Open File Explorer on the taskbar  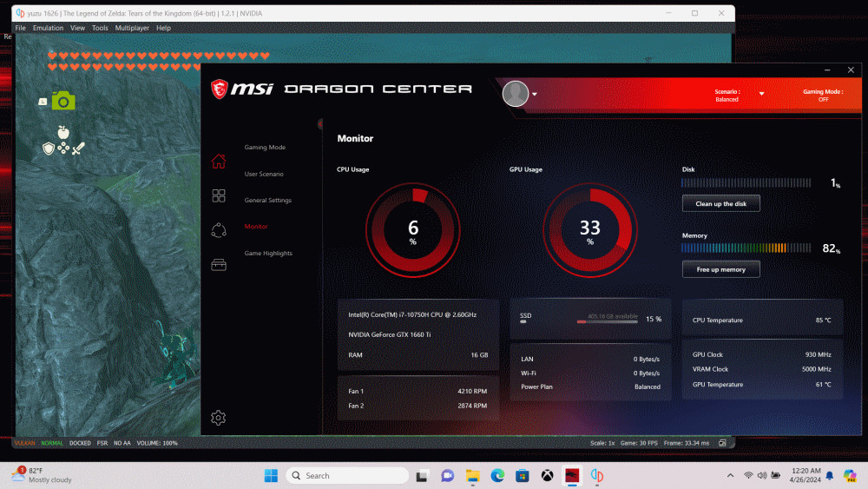pyautogui.click(x=472, y=476)
